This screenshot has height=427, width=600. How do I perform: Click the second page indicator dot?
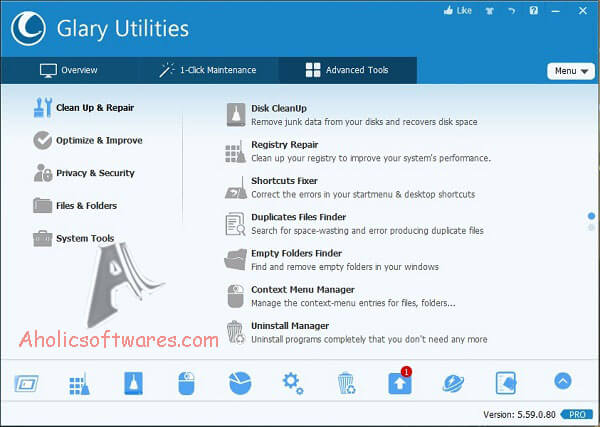click(592, 228)
